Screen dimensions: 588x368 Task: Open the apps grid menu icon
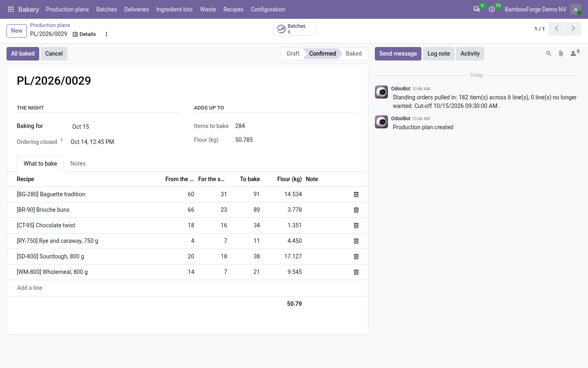coord(11,9)
